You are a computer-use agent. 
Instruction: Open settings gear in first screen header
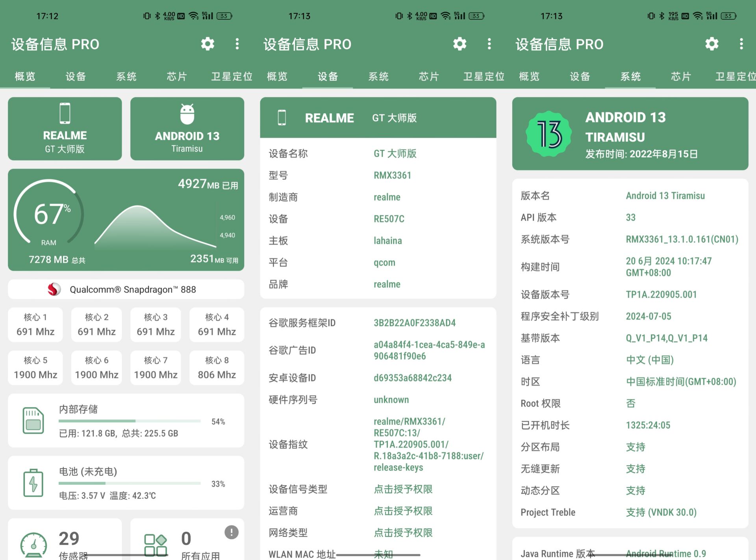[x=208, y=44]
